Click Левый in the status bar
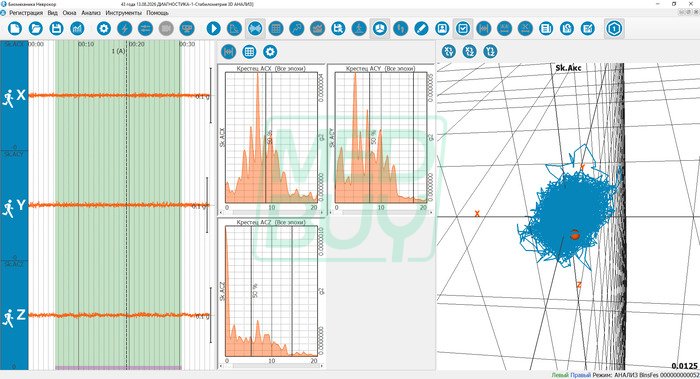The height and width of the screenshot is (379, 700). [x=560, y=375]
